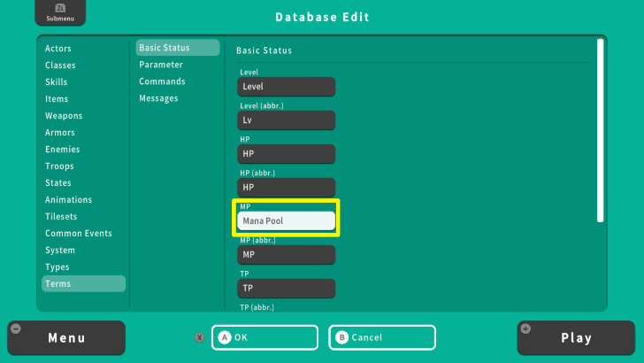Select the System category
The image size is (644, 363).
pos(60,251)
